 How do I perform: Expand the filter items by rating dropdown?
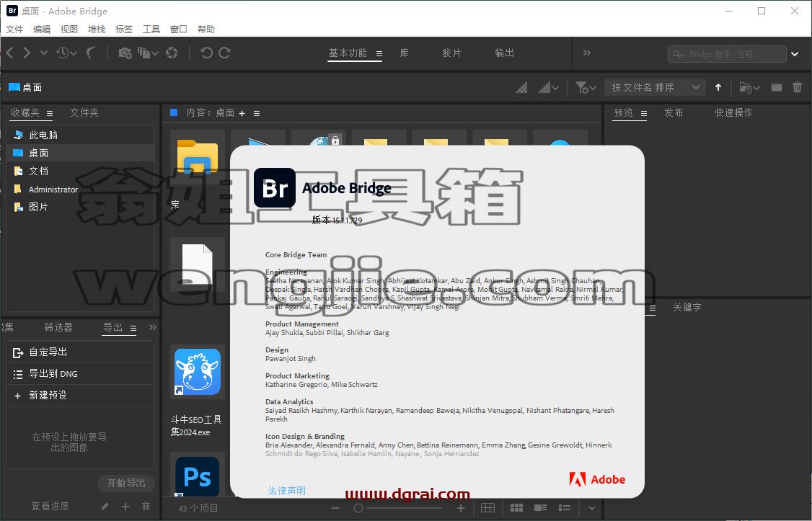[586, 87]
